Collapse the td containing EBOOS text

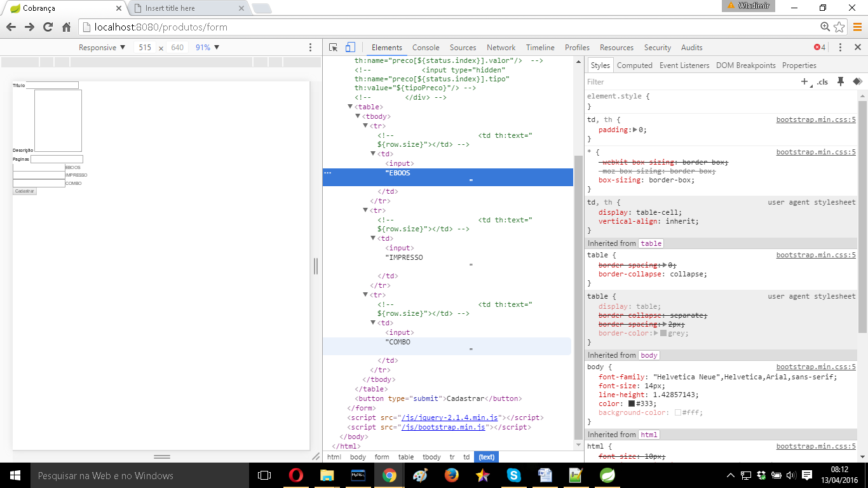(x=373, y=154)
